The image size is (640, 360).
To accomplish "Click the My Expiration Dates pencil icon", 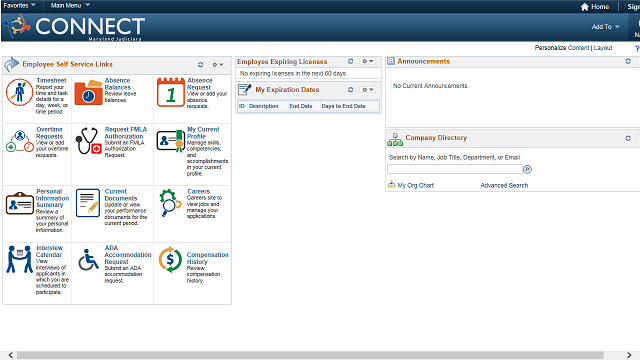I will click(x=244, y=89).
